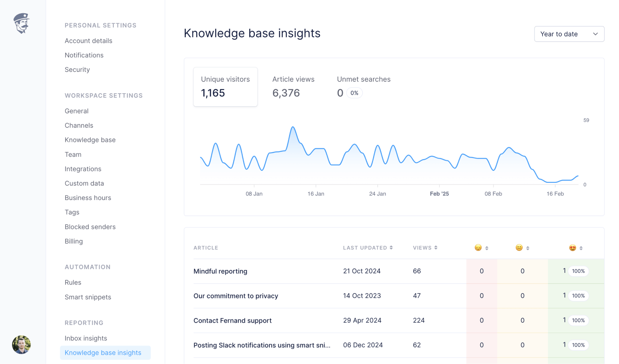Sort by heart-eyes emoji column
The width and height of the screenshot is (619, 364).
576,248
